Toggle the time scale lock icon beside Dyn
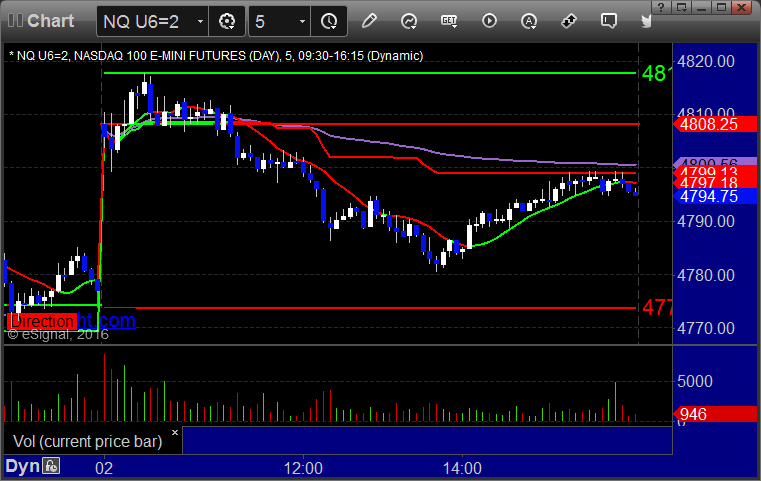Screen dimensions: 761x481 tap(51, 466)
